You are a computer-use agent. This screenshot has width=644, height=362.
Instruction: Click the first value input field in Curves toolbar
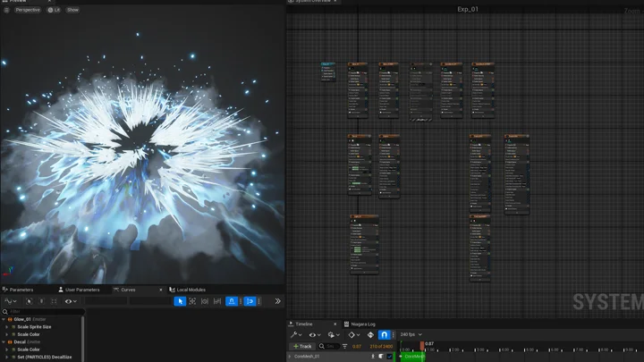(106, 301)
